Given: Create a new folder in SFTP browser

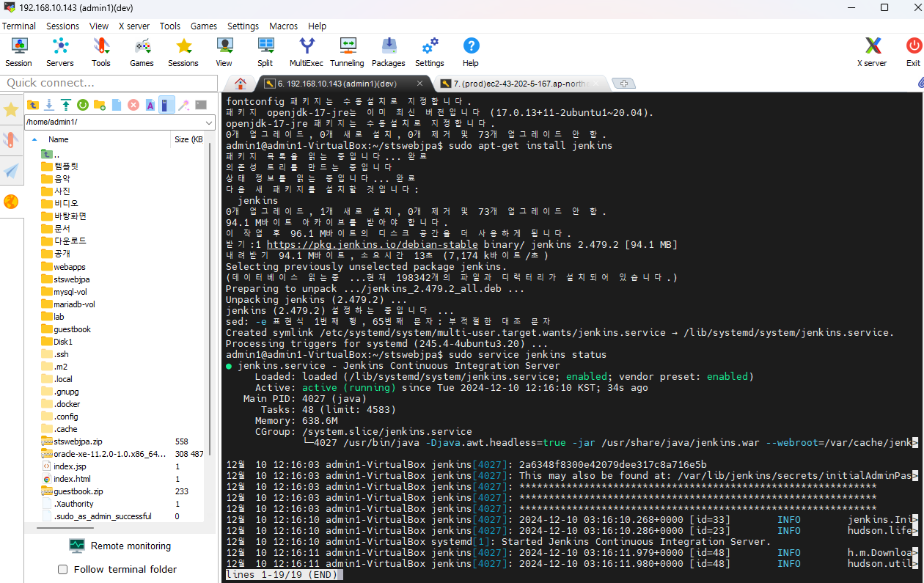Looking at the screenshot, I should coord(100,105).
